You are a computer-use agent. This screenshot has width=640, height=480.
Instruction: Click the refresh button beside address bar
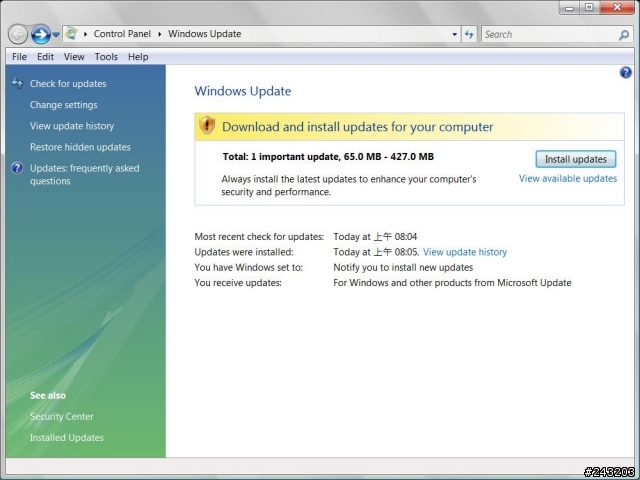coord(469,34)
